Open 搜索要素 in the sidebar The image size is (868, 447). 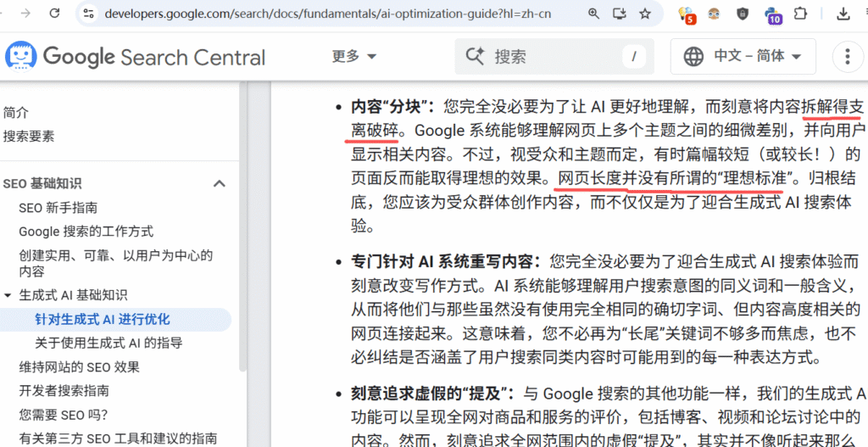click(x=29, y=137)
